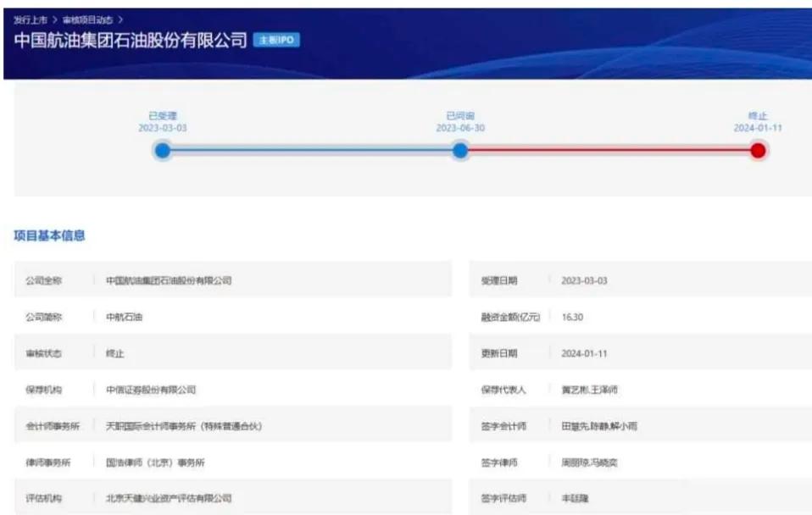812x515 pixels.
Task: Select the 已受理 timeline milestone dot
Action: pos(161,150)
